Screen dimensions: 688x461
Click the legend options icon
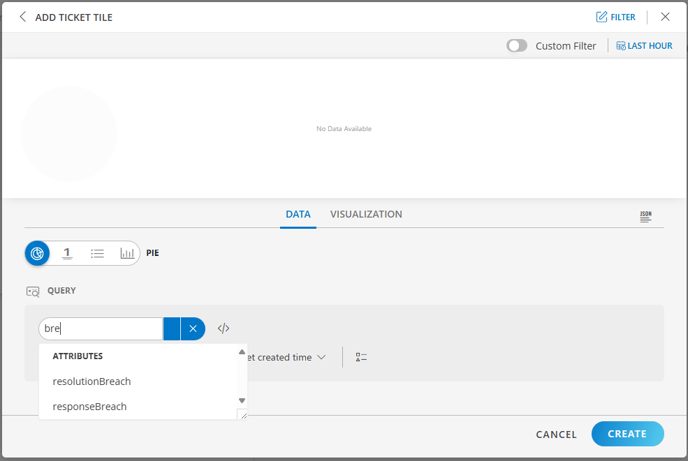tap(361, 357)
